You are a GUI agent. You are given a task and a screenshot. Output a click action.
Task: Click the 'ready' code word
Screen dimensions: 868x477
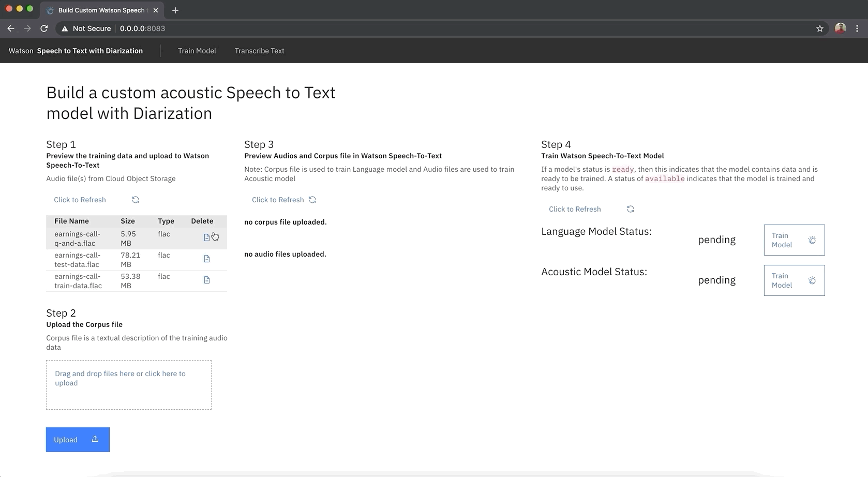(x=623, y=169)
